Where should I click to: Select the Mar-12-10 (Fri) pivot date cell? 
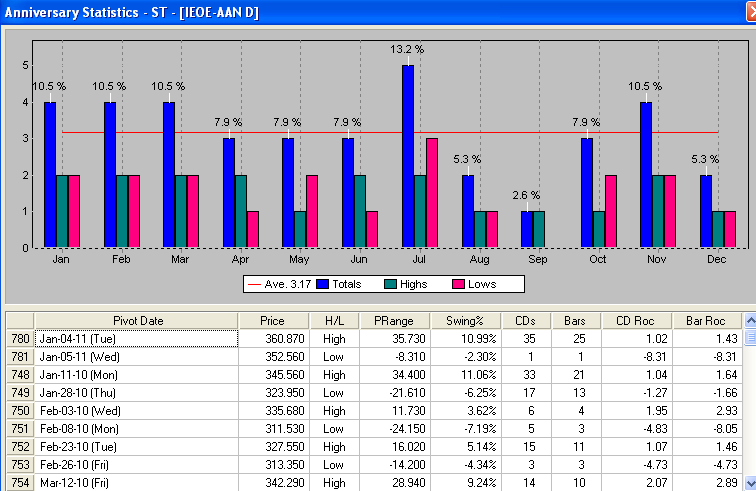point(137,483)
